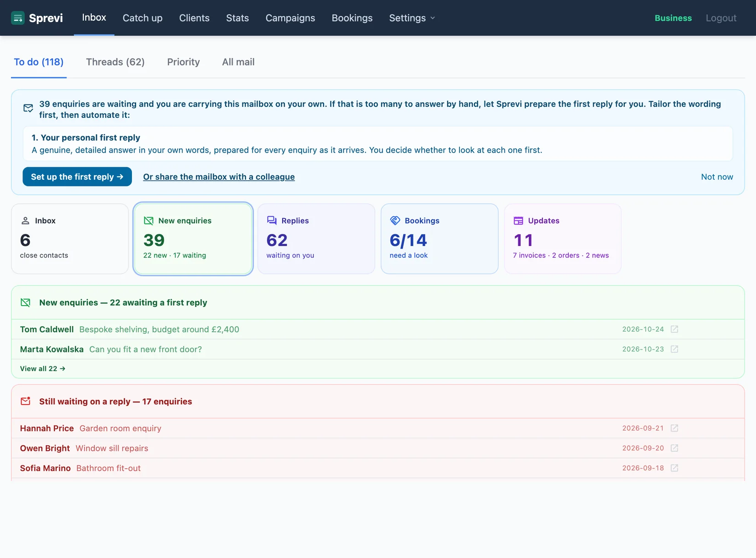Screen dimensions: 756x558
Task: Navigate to Bookings in top nav
Action: tap(352, 18)
